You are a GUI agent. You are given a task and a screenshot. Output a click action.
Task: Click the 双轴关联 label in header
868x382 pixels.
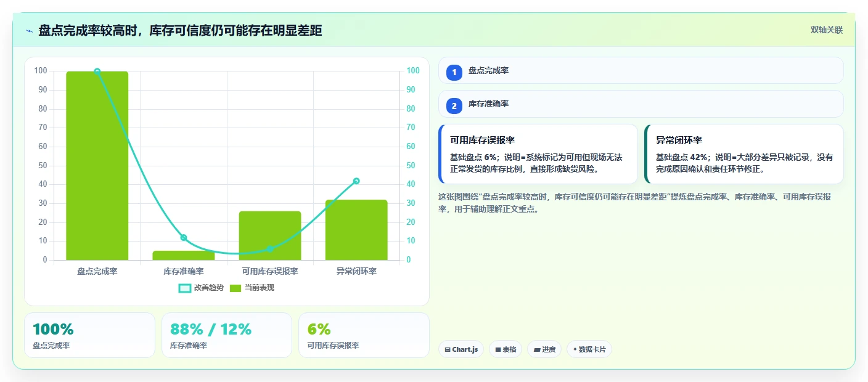click(x=826, y=30)
